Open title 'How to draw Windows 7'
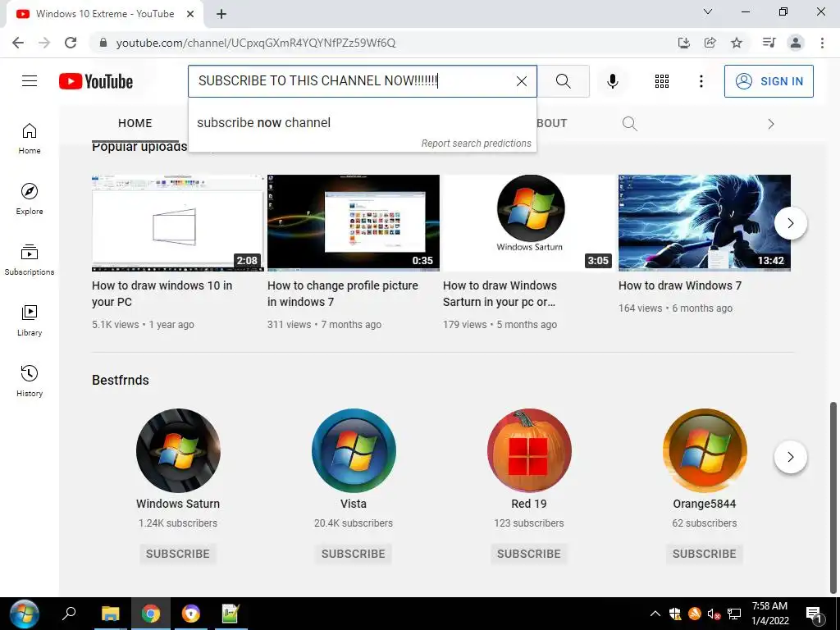Viewport: 840px width, 630px height. tap(680, 285)
